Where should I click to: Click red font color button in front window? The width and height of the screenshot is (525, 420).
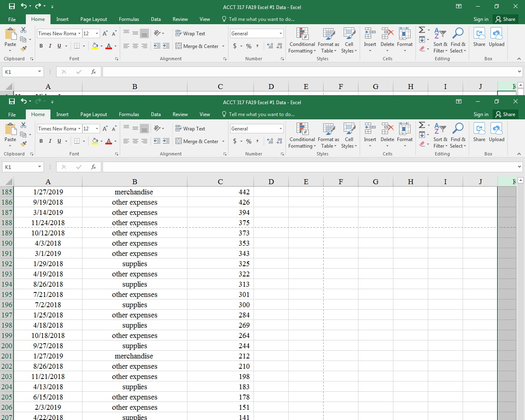click(109, 141)
